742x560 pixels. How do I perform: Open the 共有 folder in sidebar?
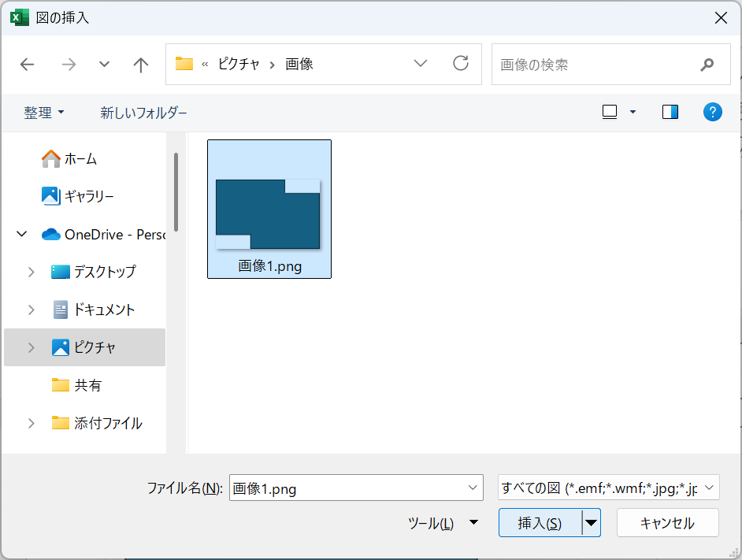coord(87,385)
